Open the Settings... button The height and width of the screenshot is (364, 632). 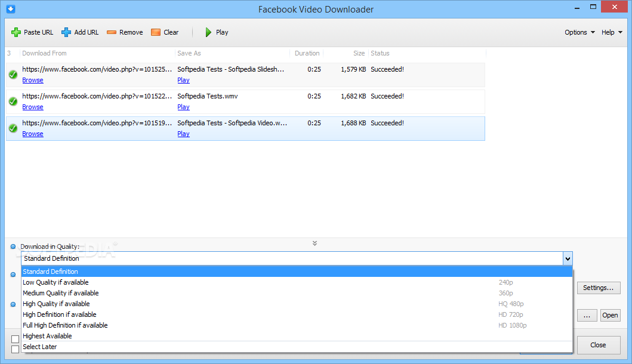tap(599, 288)
